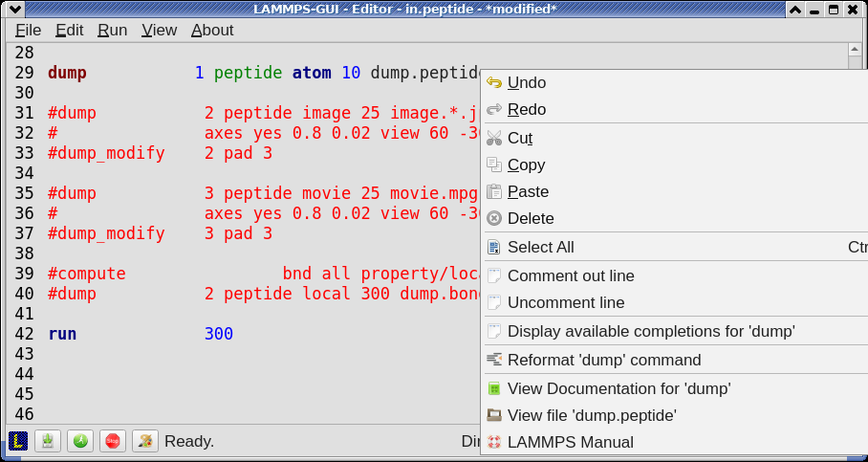Click the image palette viewer button
The width and height of the screenshot is (868, 462).
pos(145,442)
